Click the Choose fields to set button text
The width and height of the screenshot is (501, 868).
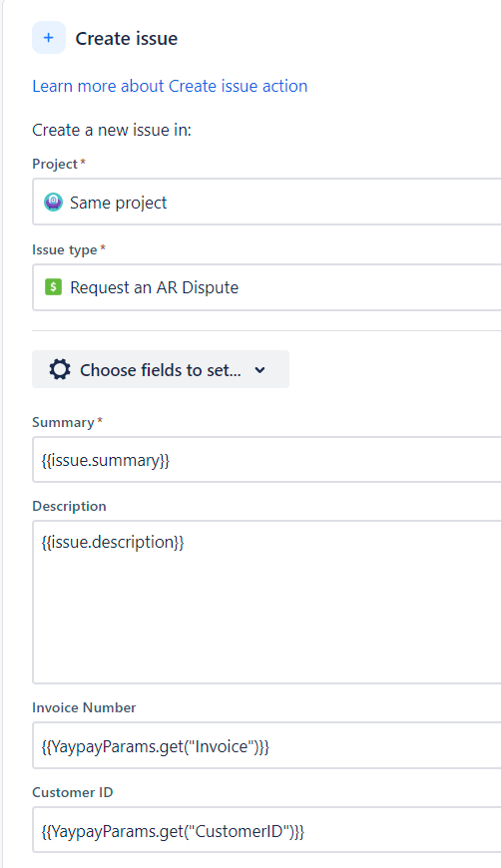161,370
